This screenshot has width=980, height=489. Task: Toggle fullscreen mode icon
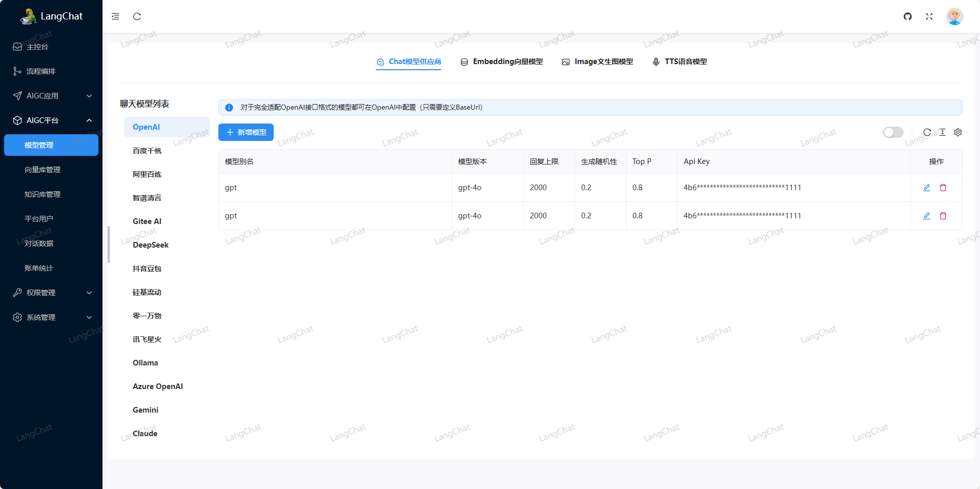point(929,16)
